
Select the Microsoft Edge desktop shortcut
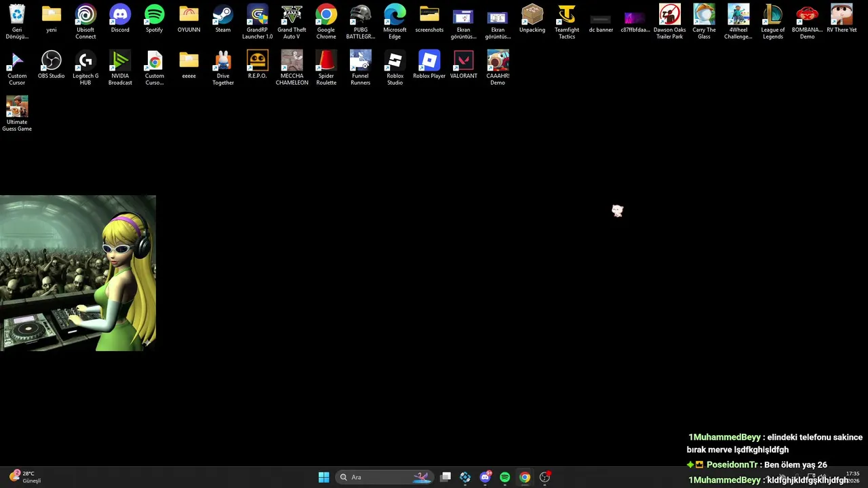coord(395,21)
